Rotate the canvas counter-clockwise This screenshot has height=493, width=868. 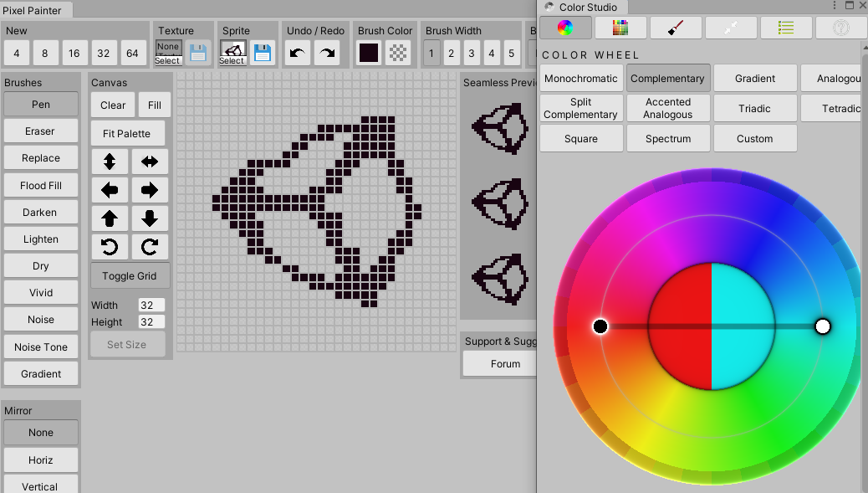tap(110, 246)
